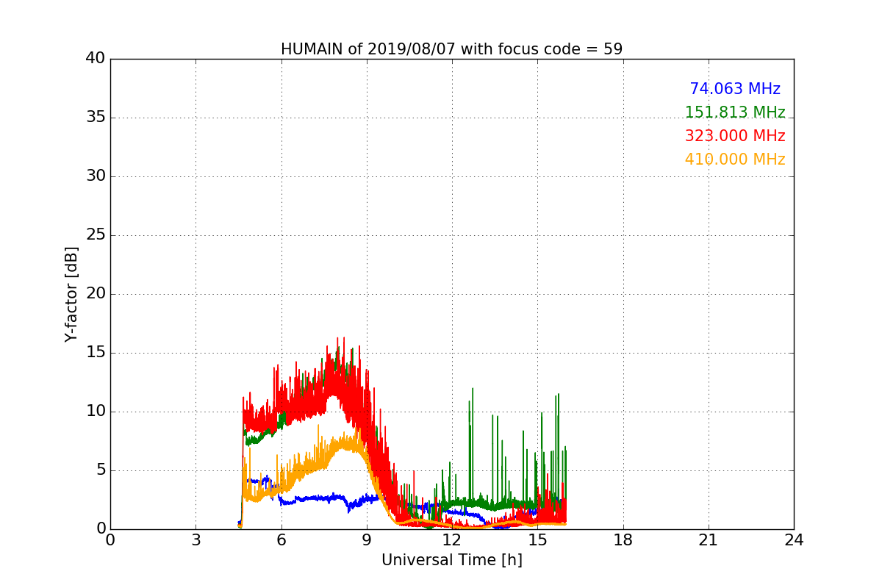Image resolution: width=882 pixels, height=588 pixels.
Task: Click the Universal Time [h] axis label
Action: point(452,560)
